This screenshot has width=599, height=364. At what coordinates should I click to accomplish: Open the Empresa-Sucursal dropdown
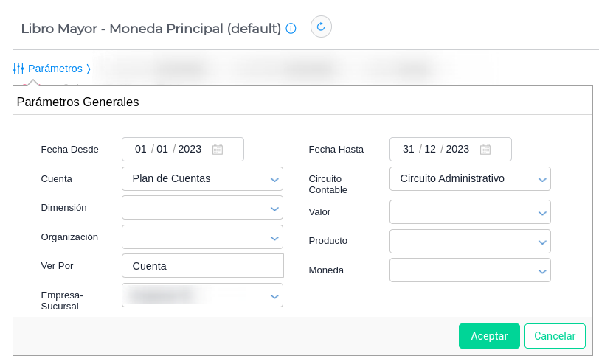pos(274,296)
